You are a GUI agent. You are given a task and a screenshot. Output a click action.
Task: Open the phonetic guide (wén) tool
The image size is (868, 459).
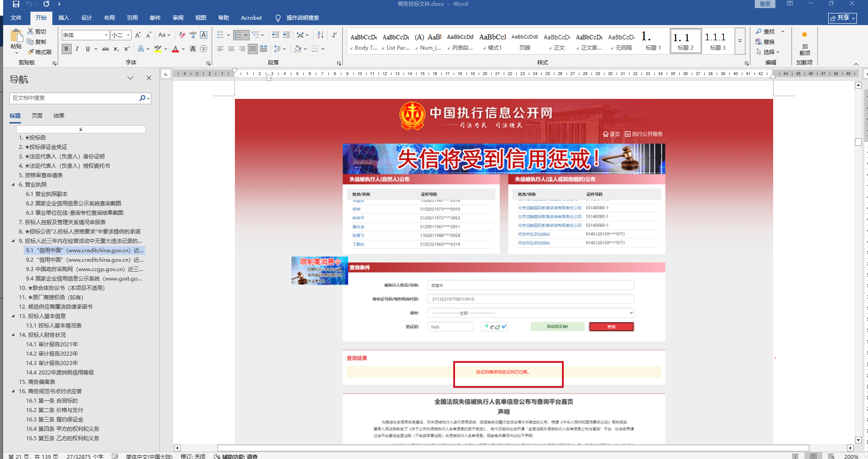(x=193, y=35)
